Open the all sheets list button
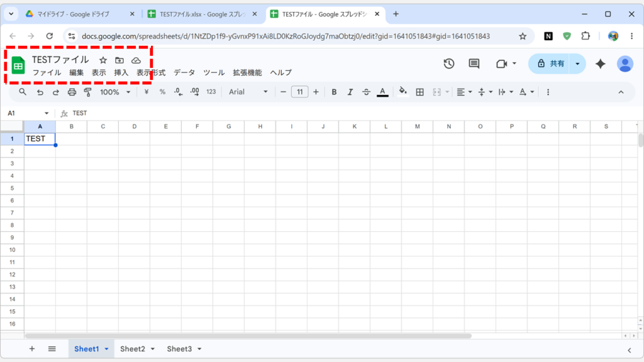The image size is (644, 362). 52,349
